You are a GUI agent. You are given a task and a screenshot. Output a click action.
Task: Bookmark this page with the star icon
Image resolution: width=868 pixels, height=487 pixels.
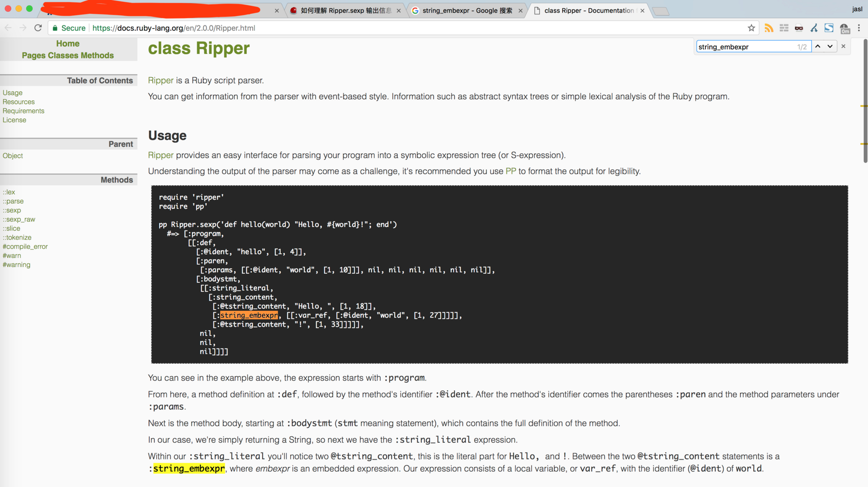pyautogui.click(x=751, y=28)
